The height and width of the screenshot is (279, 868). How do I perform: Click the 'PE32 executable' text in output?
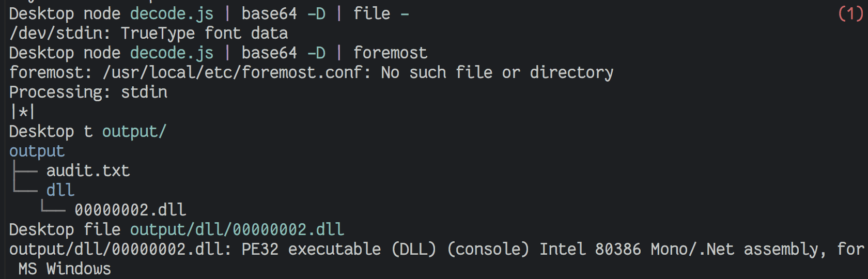click(x=311, y=249)
